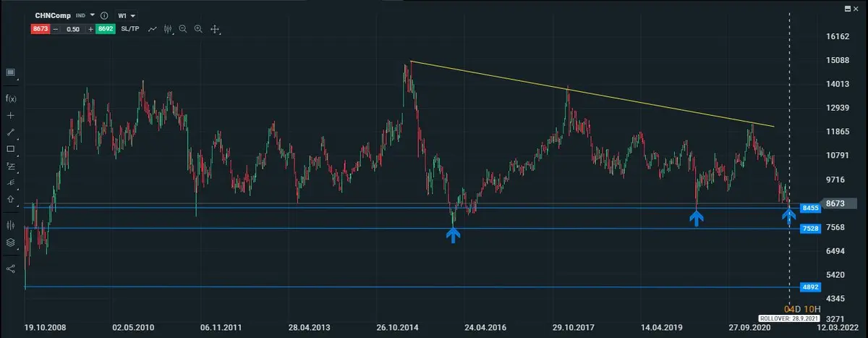Click the share icon in left sidebar
868x338 pixels.
coord(11,269)
